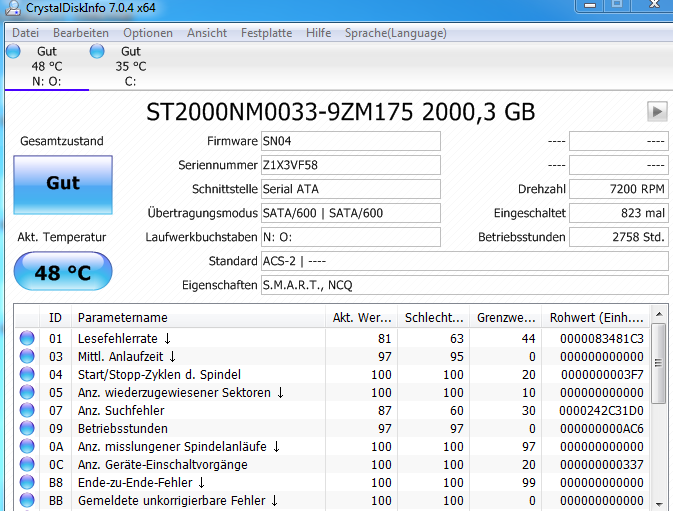This screenshot has width=673, height=511.
Task: Click raw value 000000000337
Action: point(602,465)
